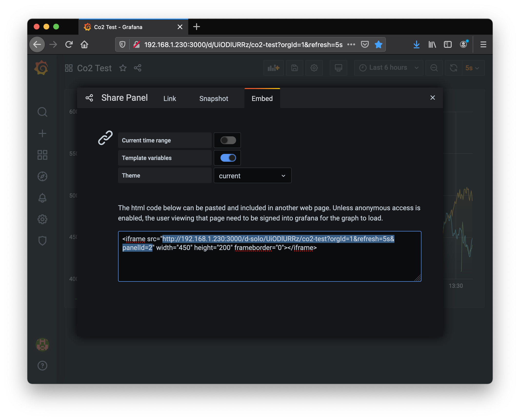Open the Theme dropdown set to current
Viewport: 520px width, 420px height.
252,176
